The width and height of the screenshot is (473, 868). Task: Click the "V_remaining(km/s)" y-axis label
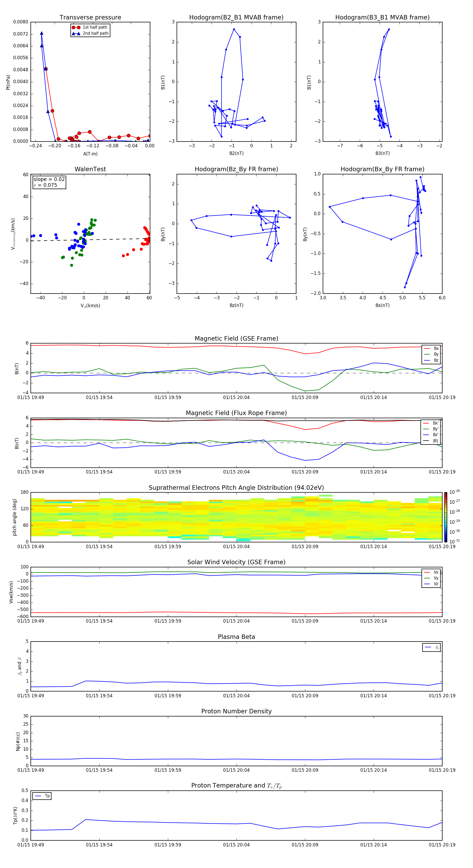pyautogui.click(x=13, y=234)
